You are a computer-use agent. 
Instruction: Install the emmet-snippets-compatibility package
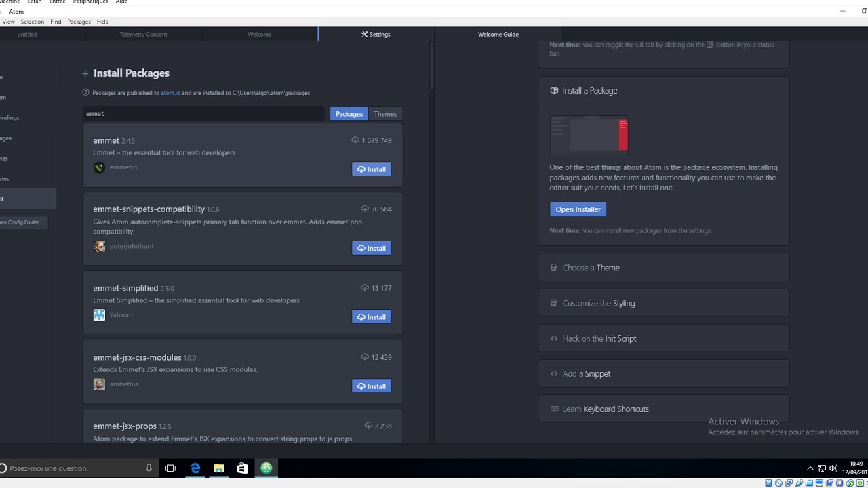pos(372,248)
